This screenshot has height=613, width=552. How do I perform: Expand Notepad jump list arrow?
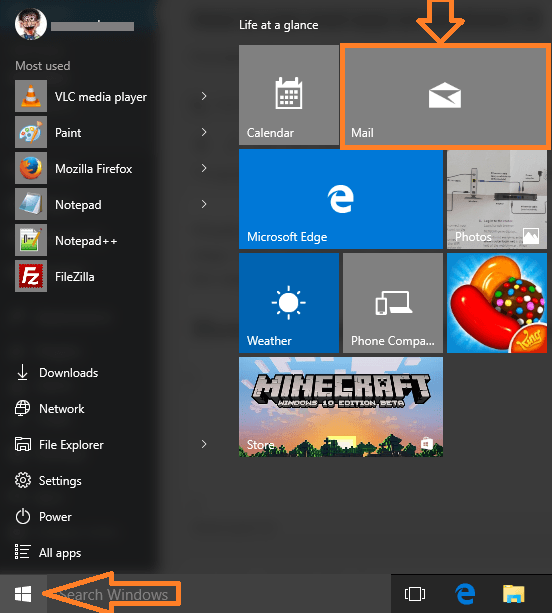[x=204, y=204]
